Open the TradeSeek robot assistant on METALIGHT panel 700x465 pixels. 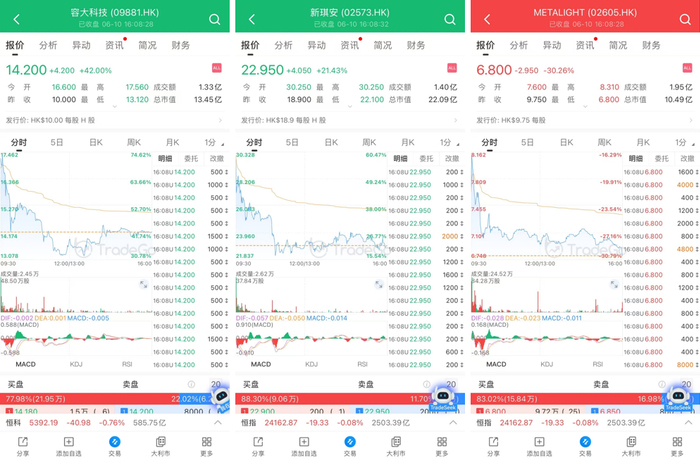pyautogui.click(x=678, y=398)
